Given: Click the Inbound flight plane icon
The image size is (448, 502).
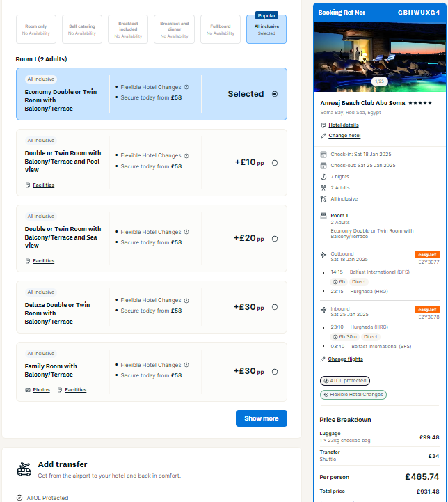Looking at the screenshot, I should (323, 310).
